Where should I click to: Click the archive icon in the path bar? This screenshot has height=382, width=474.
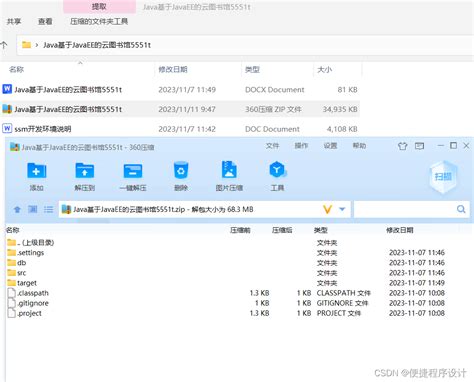pyautogui.click(x=66, y=209)
